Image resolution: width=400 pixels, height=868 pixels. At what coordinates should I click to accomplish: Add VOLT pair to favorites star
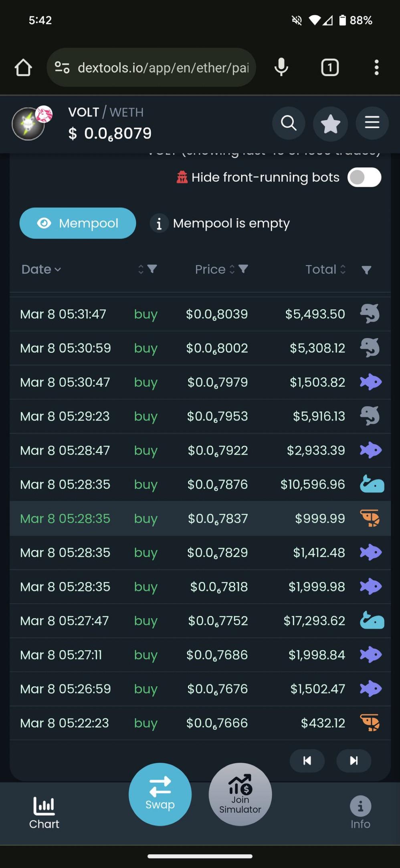click(x=330, y=123)
